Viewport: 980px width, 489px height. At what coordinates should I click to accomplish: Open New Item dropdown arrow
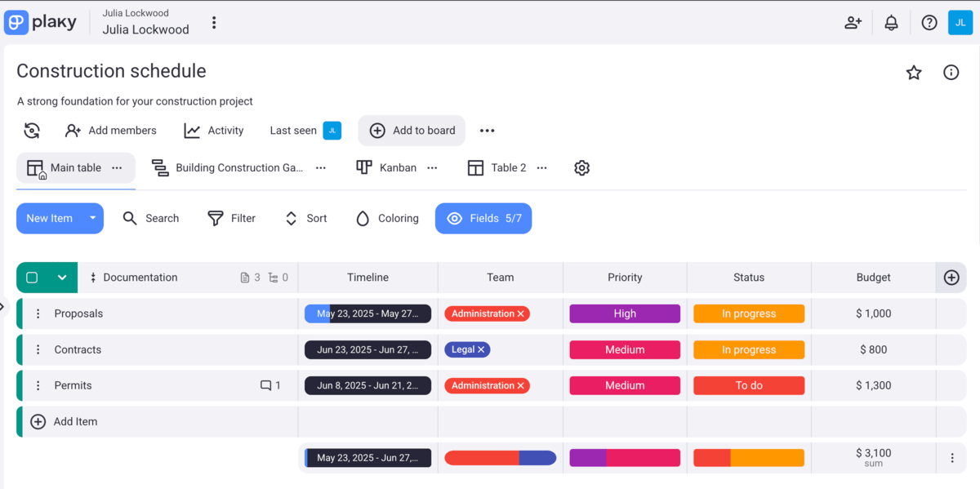[x=92, y=219]
